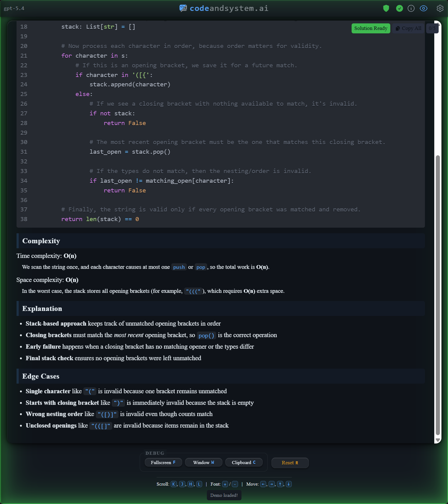448x504 pixels.
Task: Click the vertical scrollbar thumb
Action: [x=438, y=295]
